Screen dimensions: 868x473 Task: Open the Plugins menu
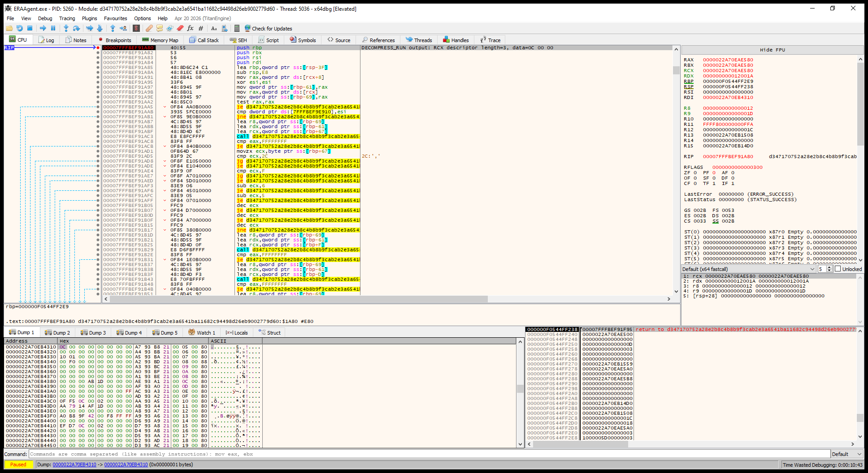tap(89, 18)
